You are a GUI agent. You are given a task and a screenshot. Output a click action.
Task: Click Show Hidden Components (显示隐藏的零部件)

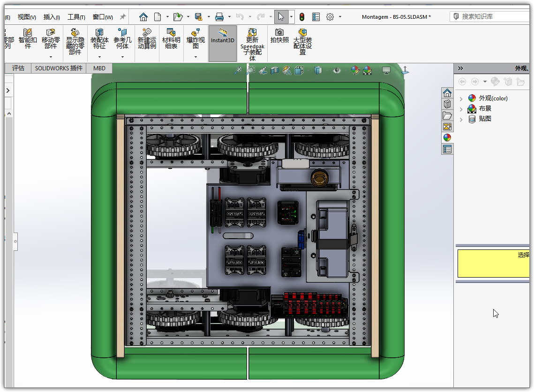coord(75,41)
